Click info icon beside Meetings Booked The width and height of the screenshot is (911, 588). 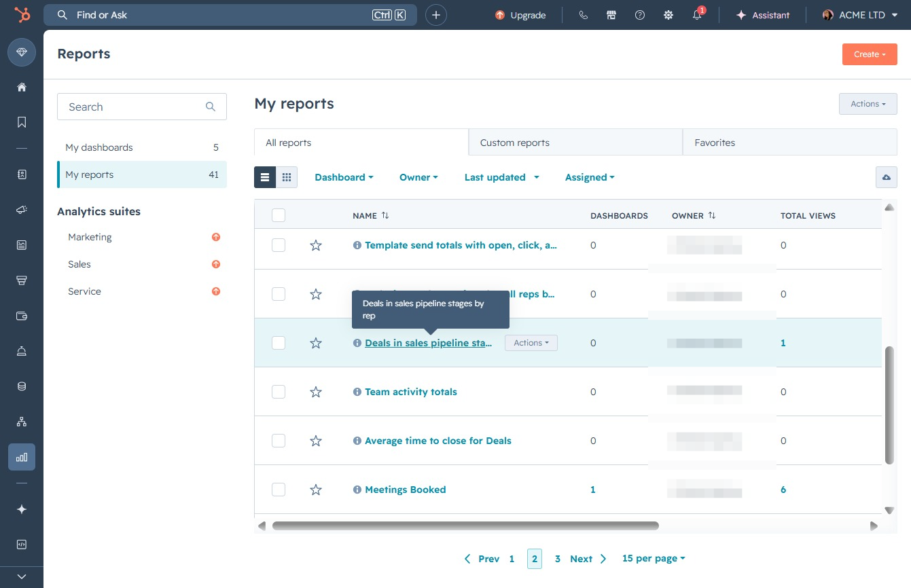[x=357, y=490]
